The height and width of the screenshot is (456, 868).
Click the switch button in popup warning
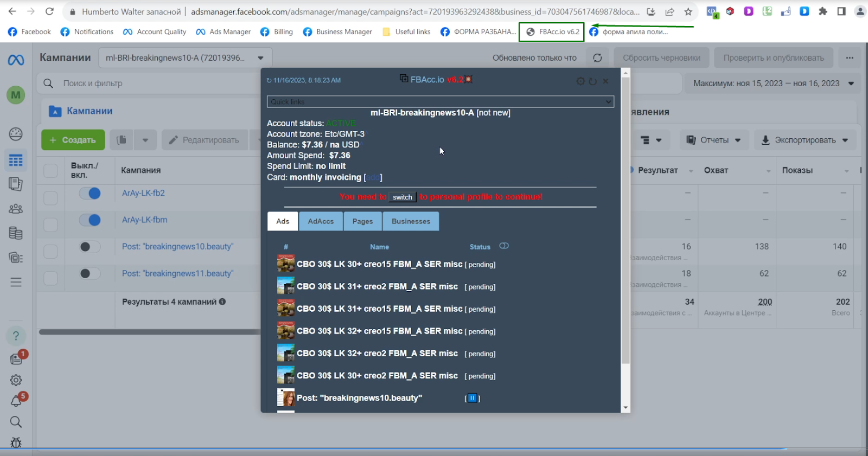(403, 197)
